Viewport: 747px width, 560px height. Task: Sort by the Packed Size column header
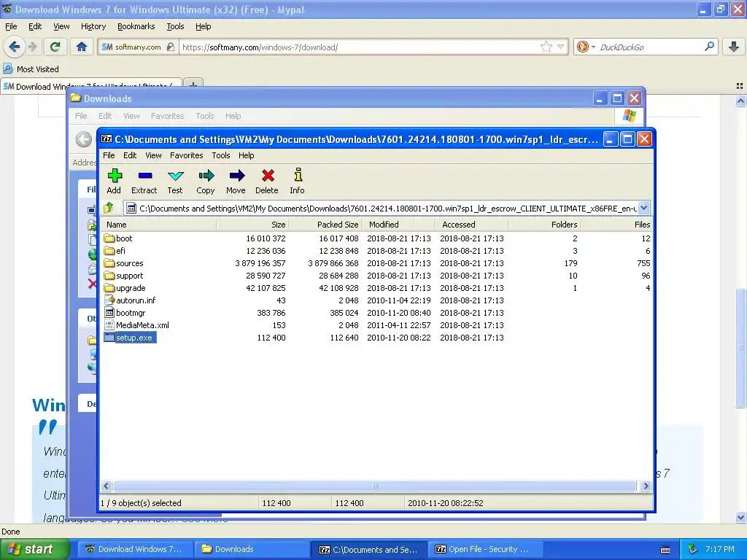[326, 225]
